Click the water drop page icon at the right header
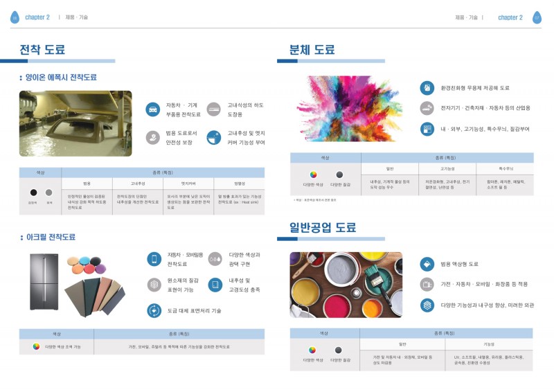 (537, 17)
